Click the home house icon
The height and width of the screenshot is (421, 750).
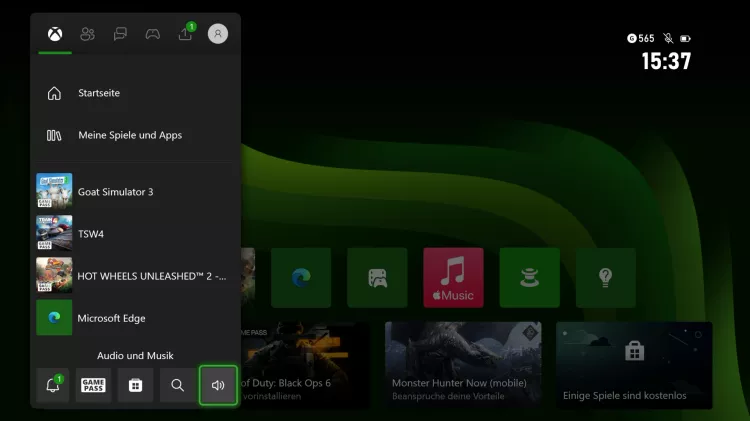[x=54, y=93]
